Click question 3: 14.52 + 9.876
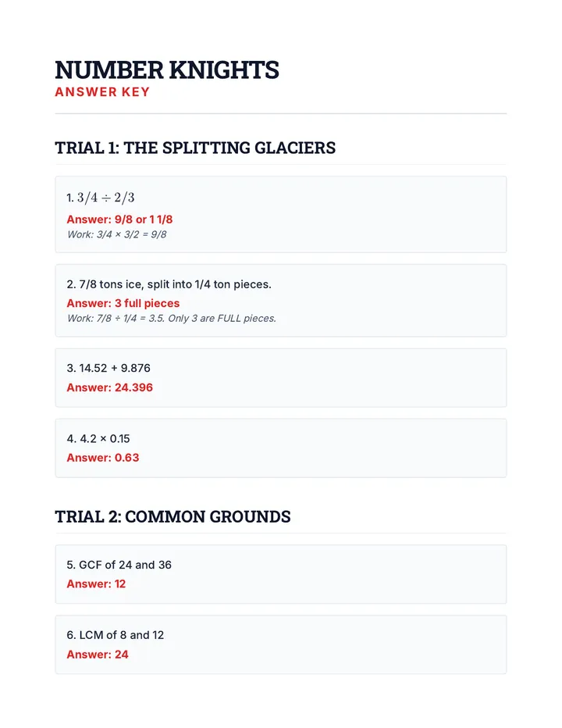Viewport: 562px width, 728px height. coord(108,368)
